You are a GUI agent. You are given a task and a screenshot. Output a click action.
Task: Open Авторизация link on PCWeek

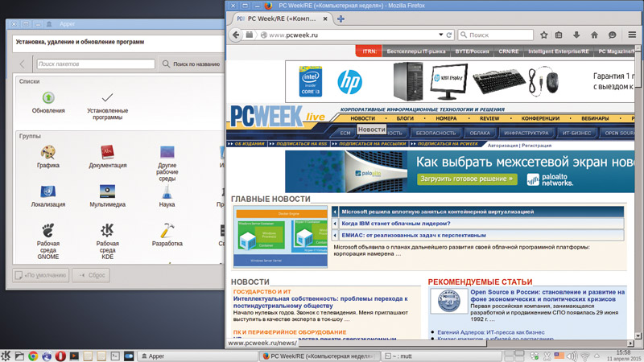502,146
